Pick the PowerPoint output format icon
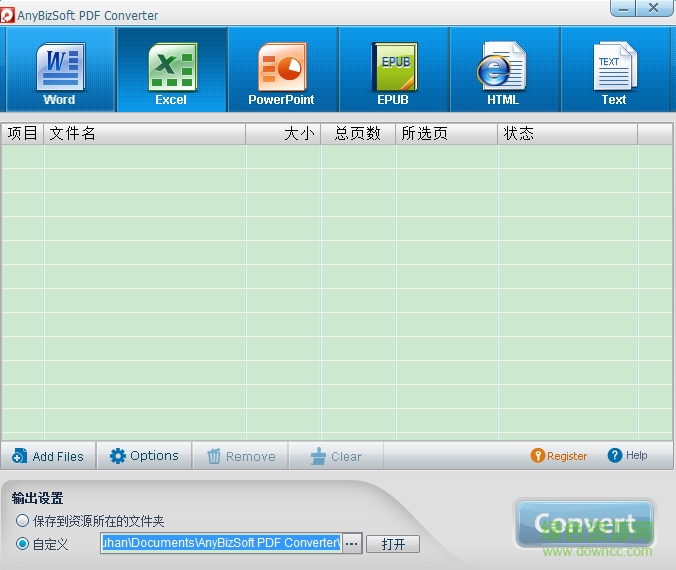This screenshot has height=570, width=676. [282, 69]
